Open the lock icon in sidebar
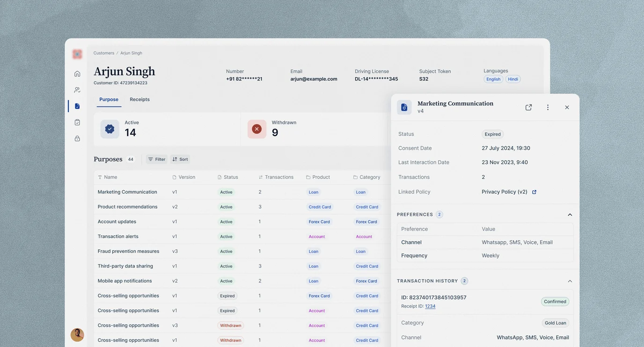Viewport: 644px width, 347px height. (x=77, y=138)
